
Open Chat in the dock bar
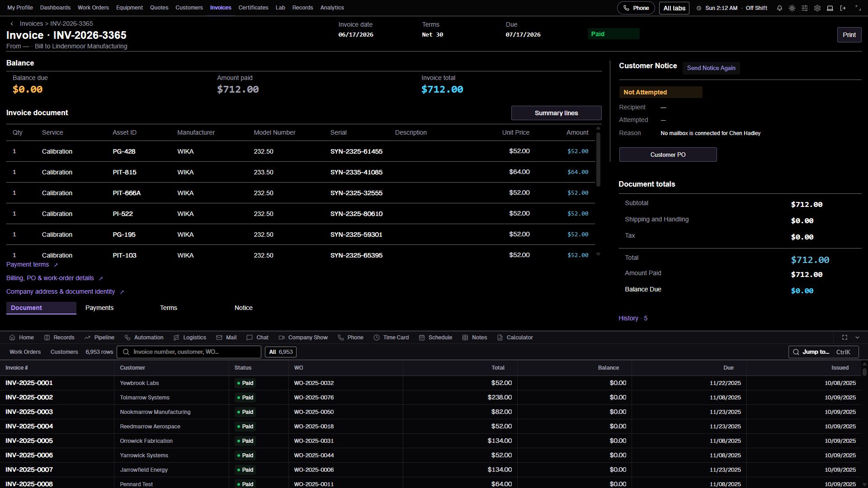(257, 338)
